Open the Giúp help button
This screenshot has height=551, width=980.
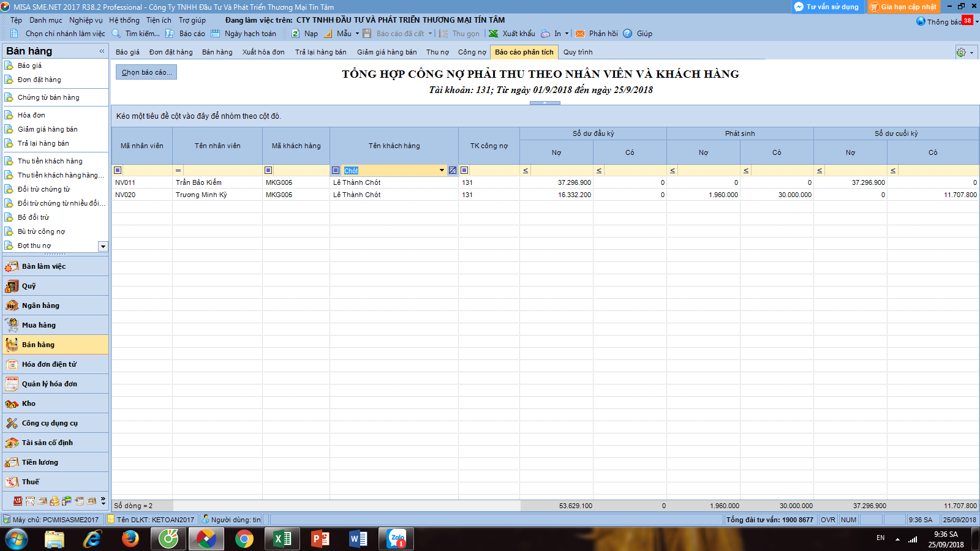(638, 34)
